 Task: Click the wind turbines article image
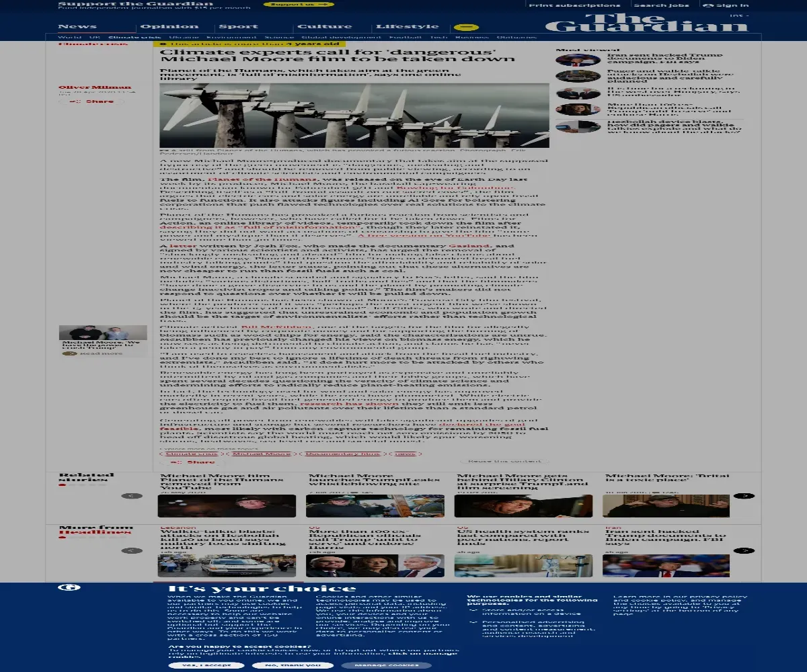(x=354, y=116)
